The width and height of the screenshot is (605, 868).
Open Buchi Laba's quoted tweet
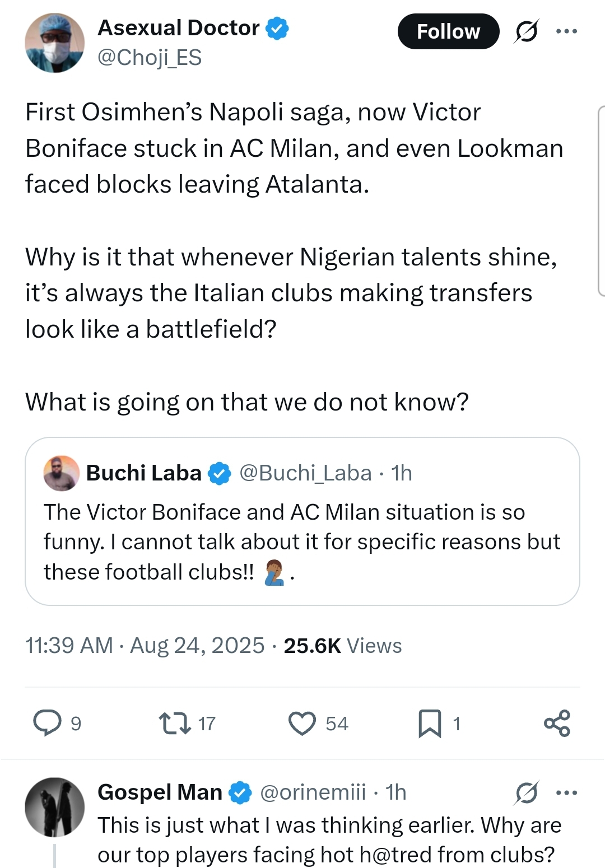(x=302, y=541)
